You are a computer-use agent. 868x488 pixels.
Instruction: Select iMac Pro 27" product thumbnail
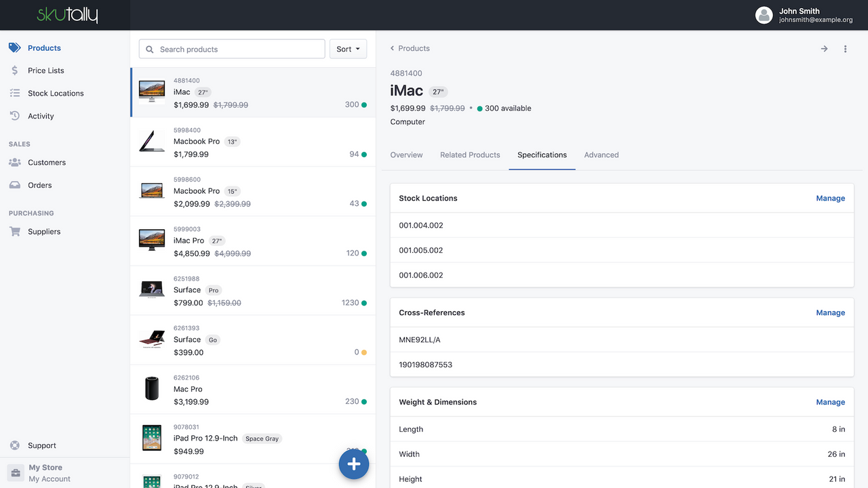point(152,241)
